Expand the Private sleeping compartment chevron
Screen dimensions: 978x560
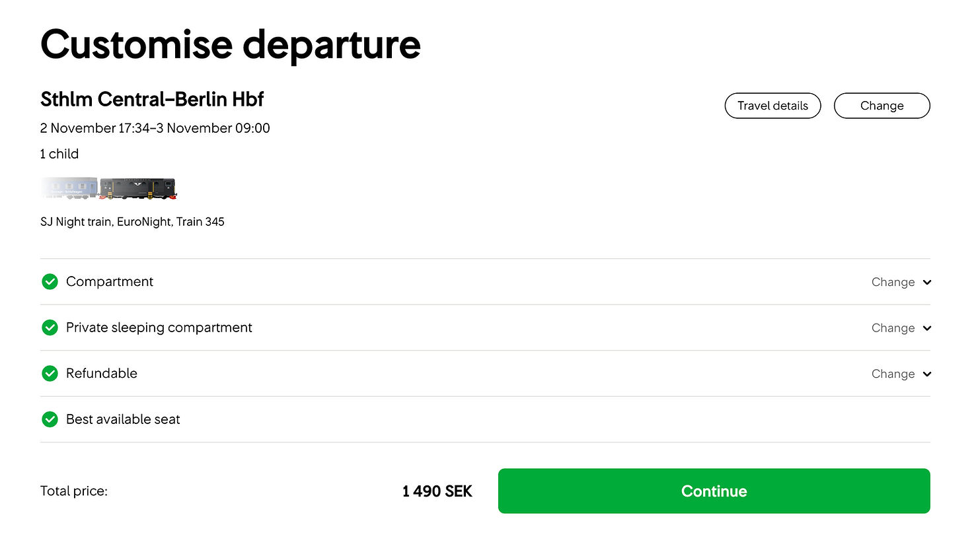point(927,328)
